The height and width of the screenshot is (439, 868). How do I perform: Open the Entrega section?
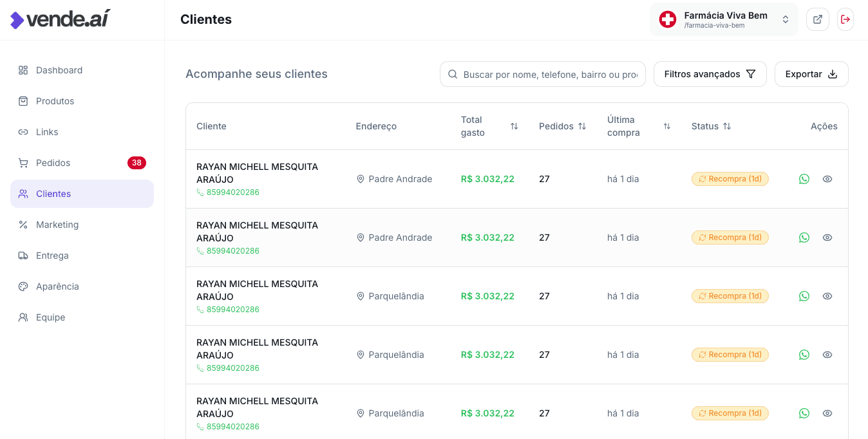(x=52, y=256)
